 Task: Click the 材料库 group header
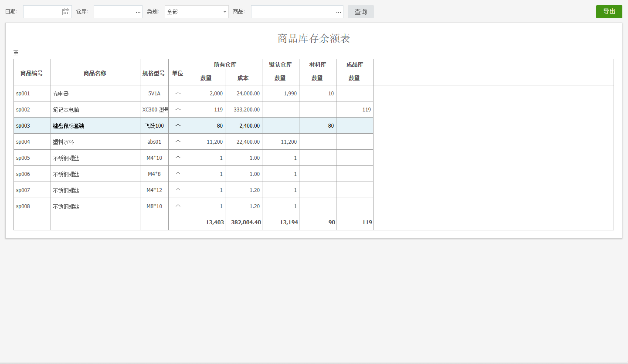(x=318, y=64)
